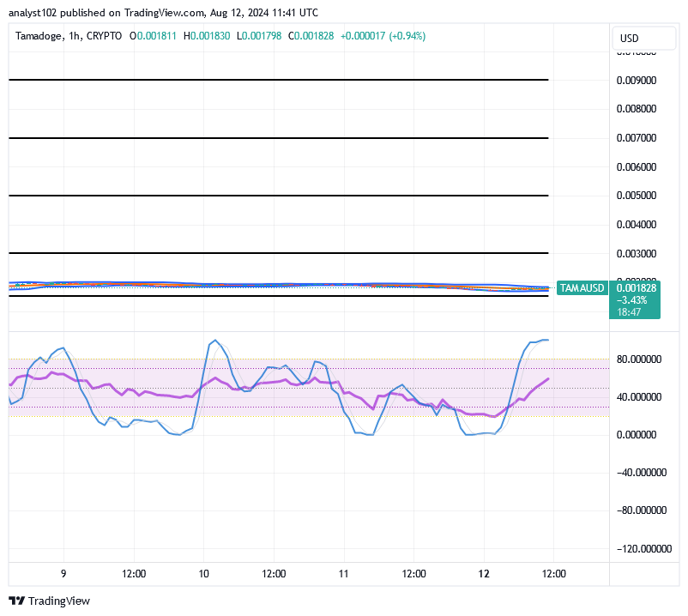This screenshot has width=688, height=616.
Task: Click the close value C0.001828
Action: [x=311, y=36]
